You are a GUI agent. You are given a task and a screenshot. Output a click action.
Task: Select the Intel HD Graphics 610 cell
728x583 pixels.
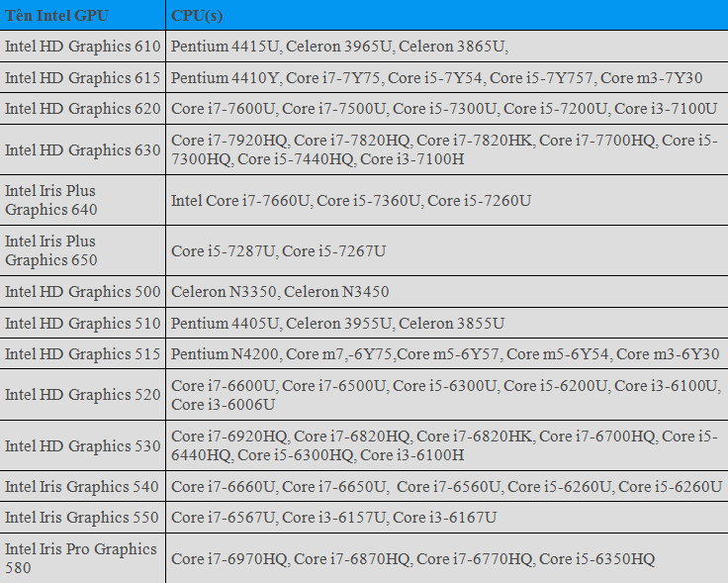tap(82, 47)
